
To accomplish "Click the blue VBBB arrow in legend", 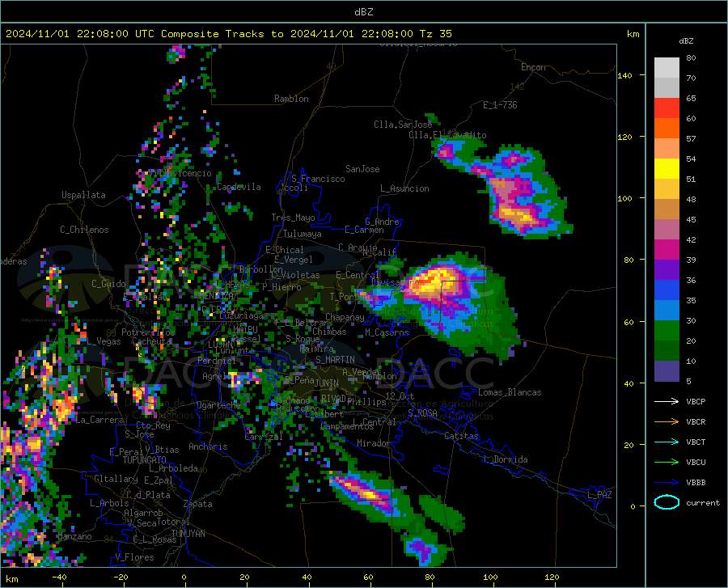I will (x=667, y=483).
